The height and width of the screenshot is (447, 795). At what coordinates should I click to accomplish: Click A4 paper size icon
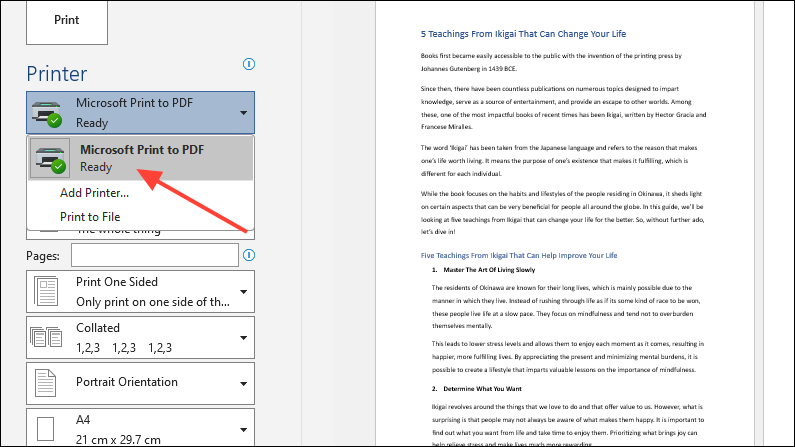pos(45,429)
